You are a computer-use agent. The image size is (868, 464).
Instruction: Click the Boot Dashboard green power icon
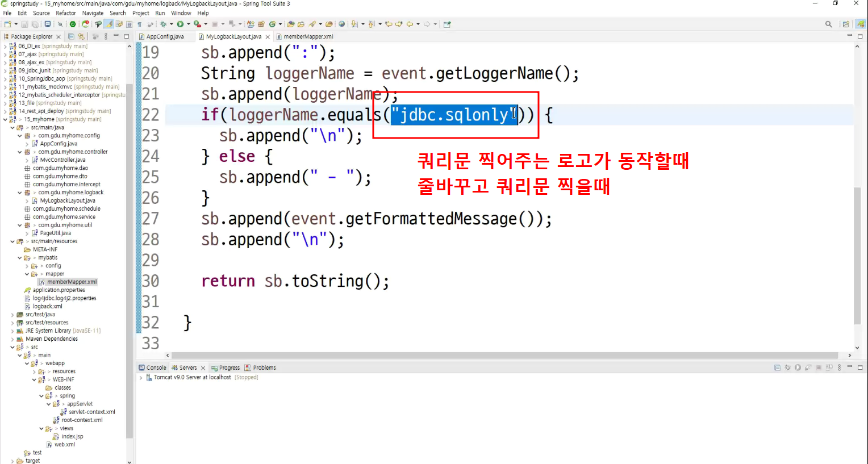(73, 24)
